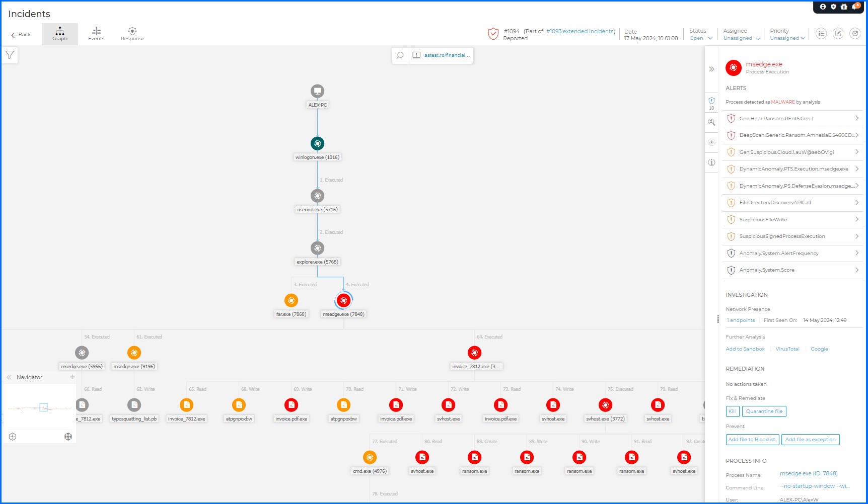Click the Navigator bottom-left layout icon
This screenshot has height=504, width=868.
(13, 437)
